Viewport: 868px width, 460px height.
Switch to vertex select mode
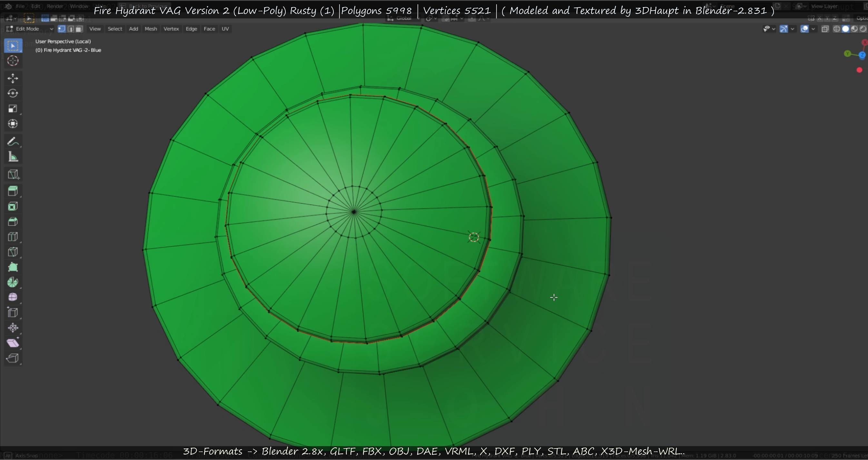(x=62, y=29)
